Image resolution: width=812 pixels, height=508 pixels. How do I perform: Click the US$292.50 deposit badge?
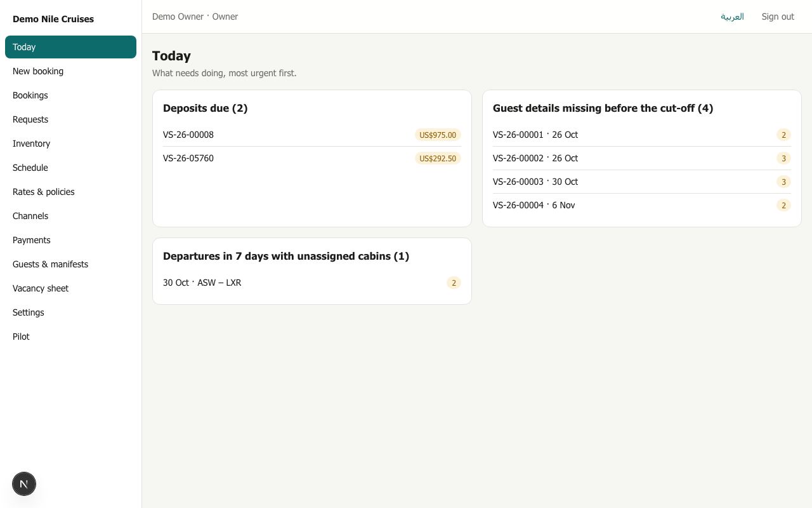click(438, 158)
